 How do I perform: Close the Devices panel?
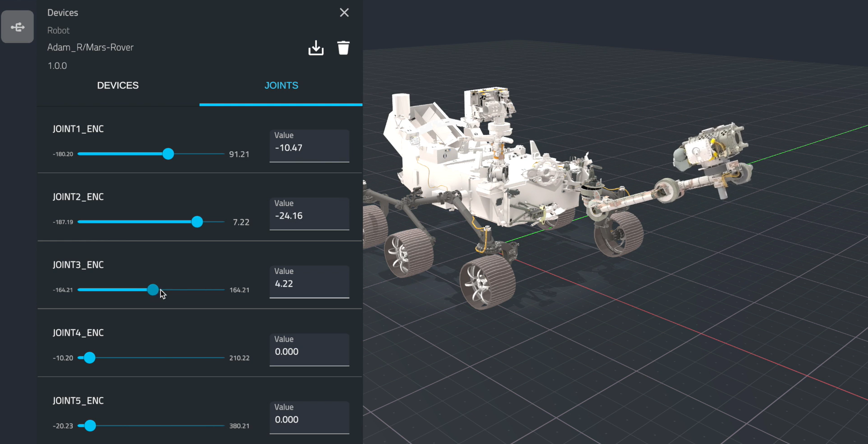tap(344, 13)
